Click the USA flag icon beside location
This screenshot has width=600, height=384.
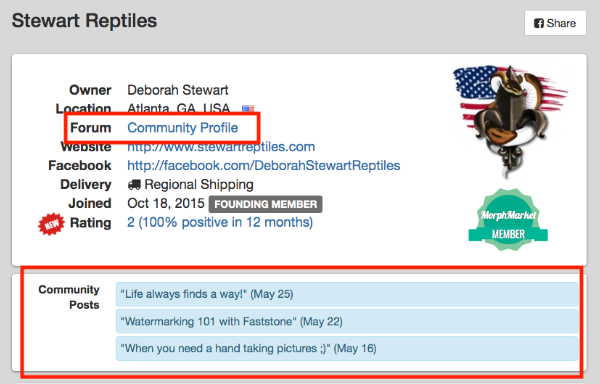[x=248, y=109]
